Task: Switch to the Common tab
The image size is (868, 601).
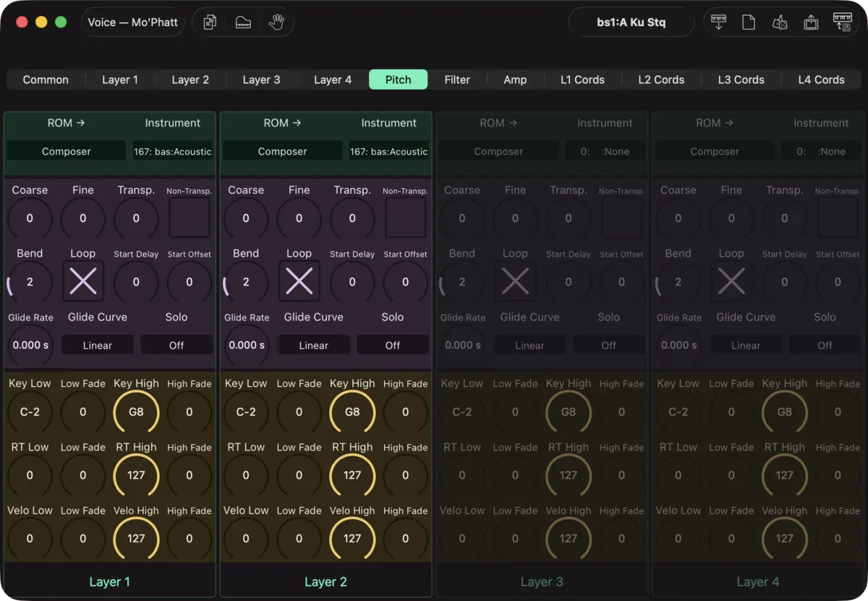Action: 46,80
